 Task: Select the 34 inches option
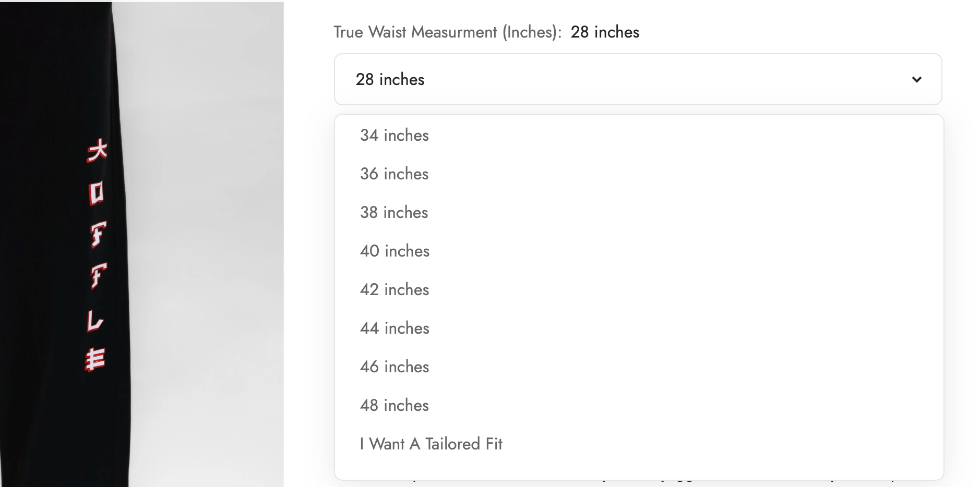point(395,136)
